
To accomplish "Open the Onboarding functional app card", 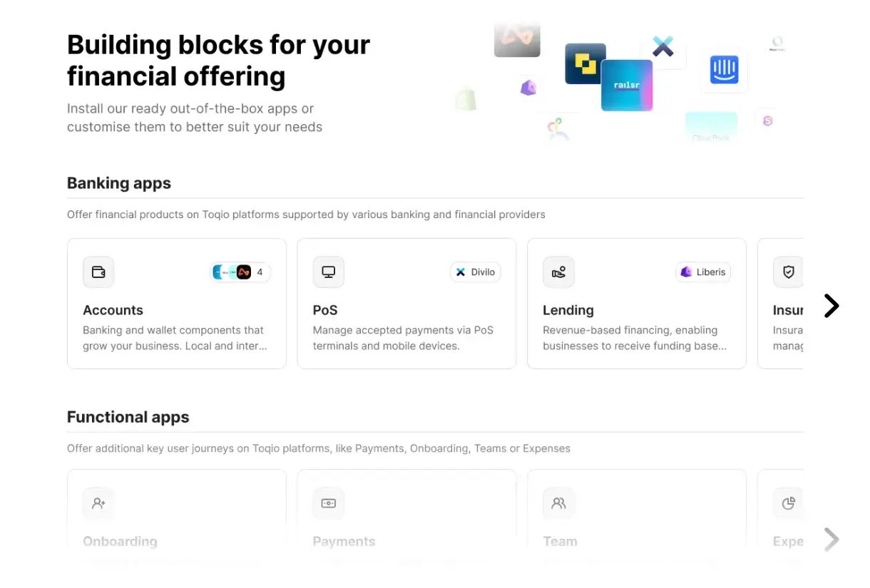I will [x=177, y=510].
